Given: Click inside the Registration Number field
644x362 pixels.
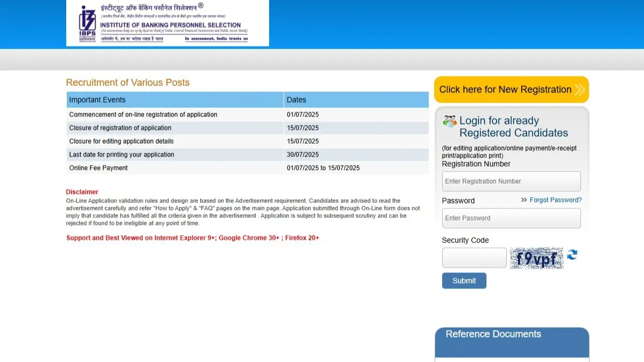Looking at the screenshot, I should 511,181.
